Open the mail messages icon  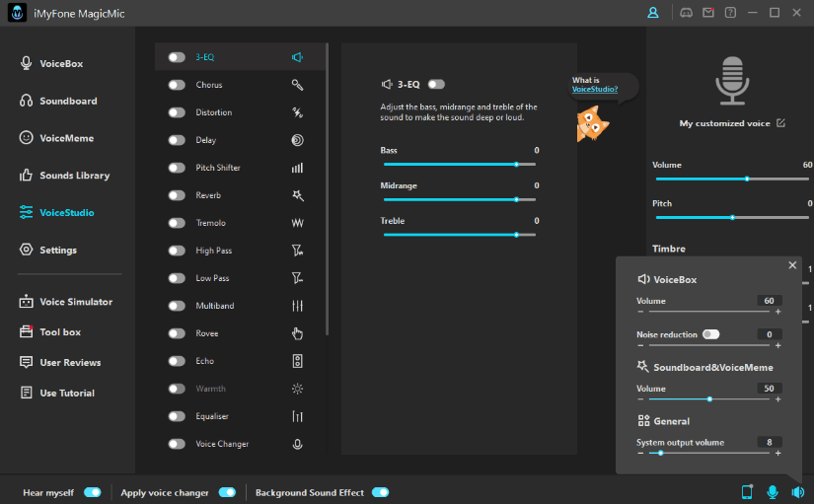708,13
